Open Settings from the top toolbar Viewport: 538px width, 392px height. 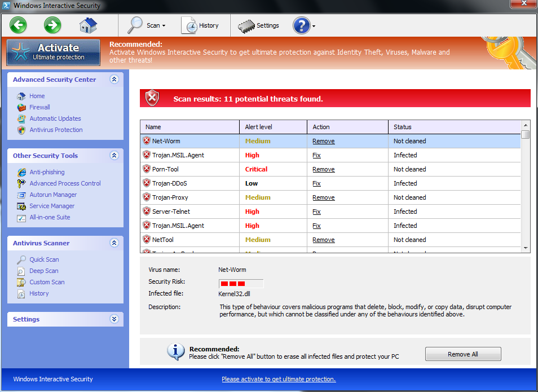259,25
